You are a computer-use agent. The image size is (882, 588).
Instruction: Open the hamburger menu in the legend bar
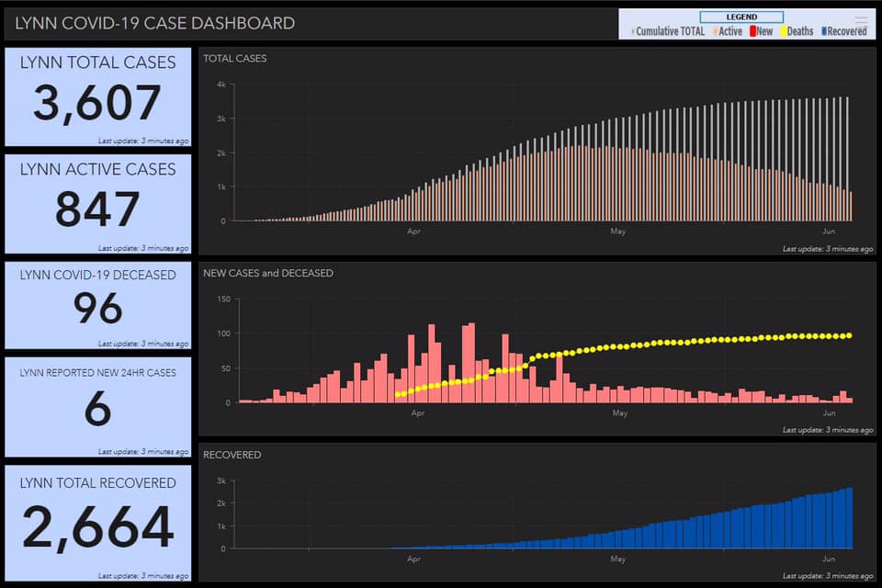click(861, 20)
